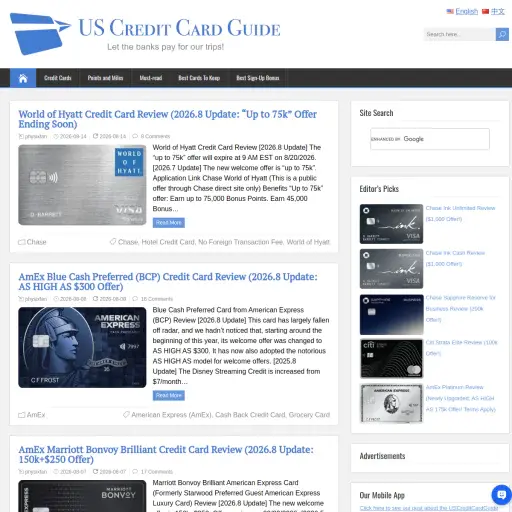Viewport: 512px width, 512px height.
Task: Open Chase Ink Unlimited Review link
Action: pos(460,213)
